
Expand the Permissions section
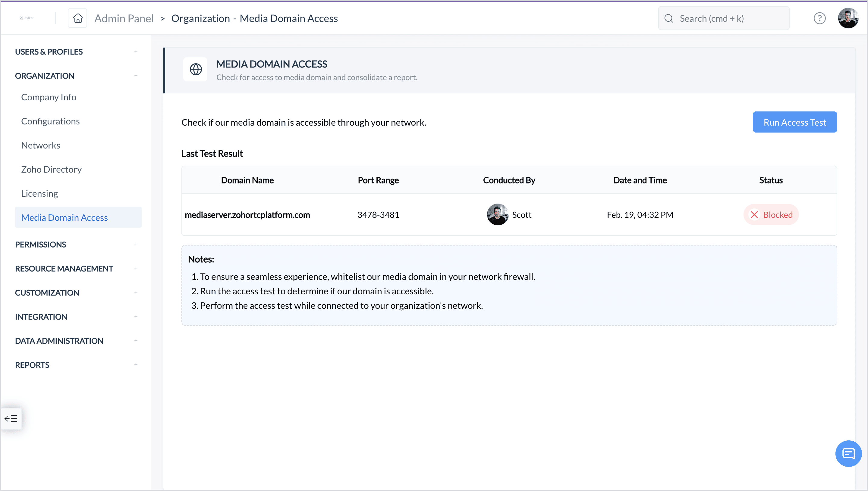click(136, 244)
